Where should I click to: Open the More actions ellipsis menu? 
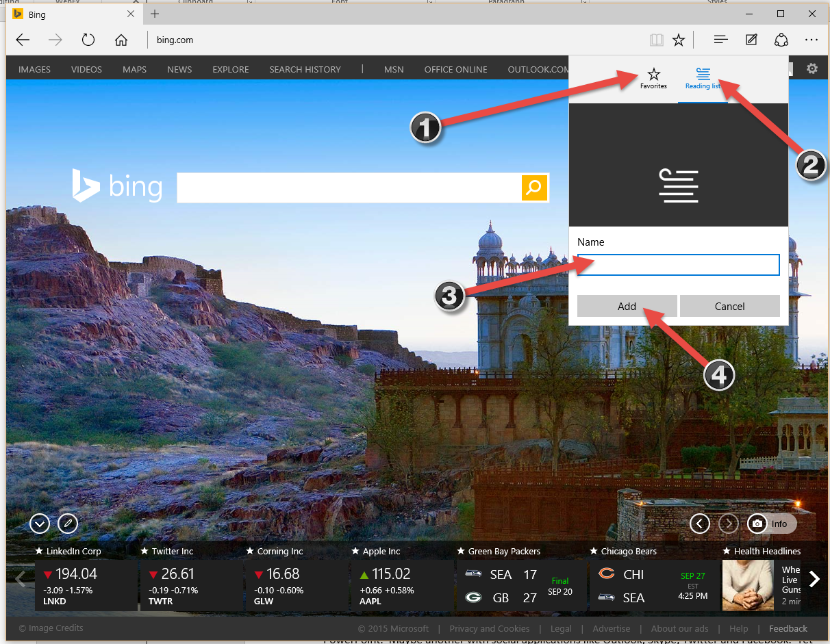(812, 40)
